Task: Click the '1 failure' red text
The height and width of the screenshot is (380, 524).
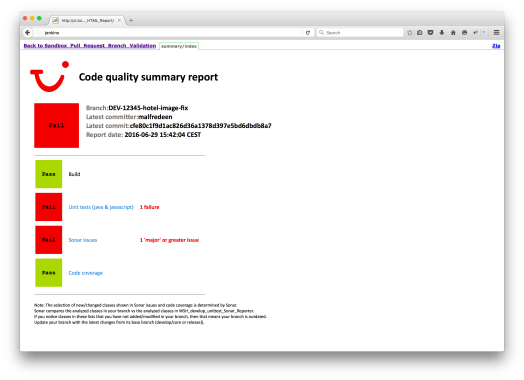Action: [149, 207]
